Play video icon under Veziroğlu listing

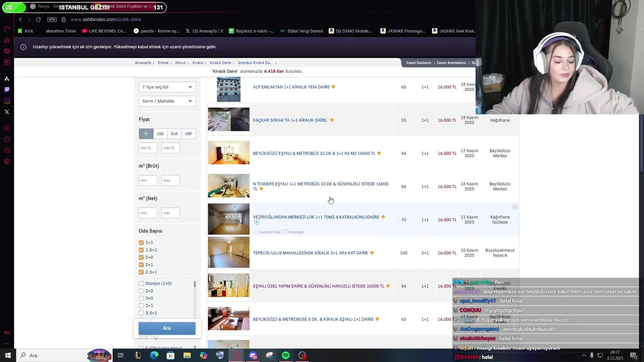257,222
